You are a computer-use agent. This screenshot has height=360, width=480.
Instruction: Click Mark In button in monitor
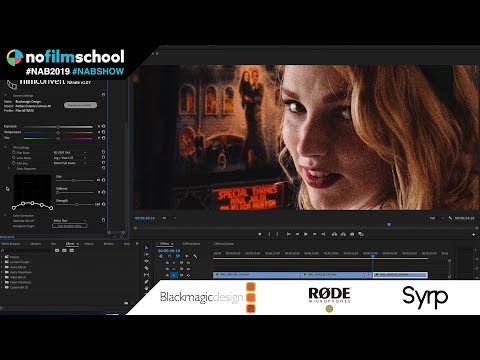point(269,234)
